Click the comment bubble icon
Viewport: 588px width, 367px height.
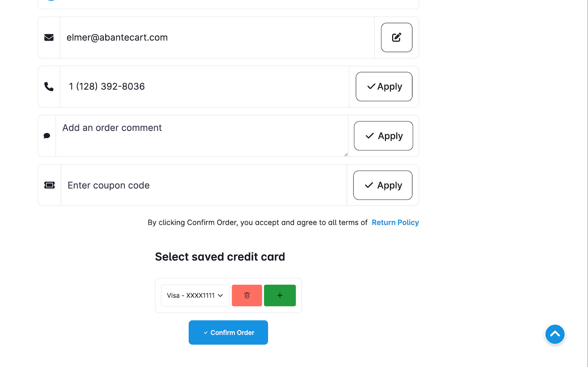point(47,136)
